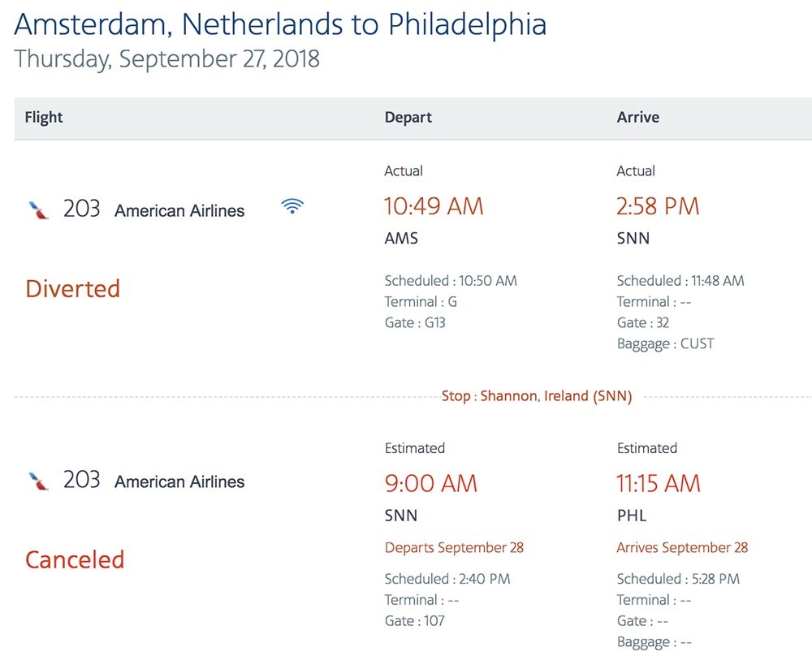Click Departs September 28 notice
Viewport: 812px width, 656px height.
click(454, 548)
